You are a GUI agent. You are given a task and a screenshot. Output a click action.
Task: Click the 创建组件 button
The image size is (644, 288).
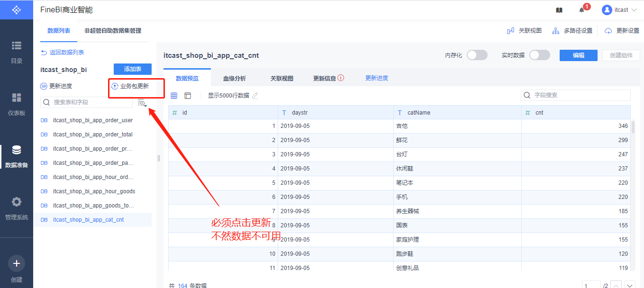pyautogui.click(x=621, y=55)
